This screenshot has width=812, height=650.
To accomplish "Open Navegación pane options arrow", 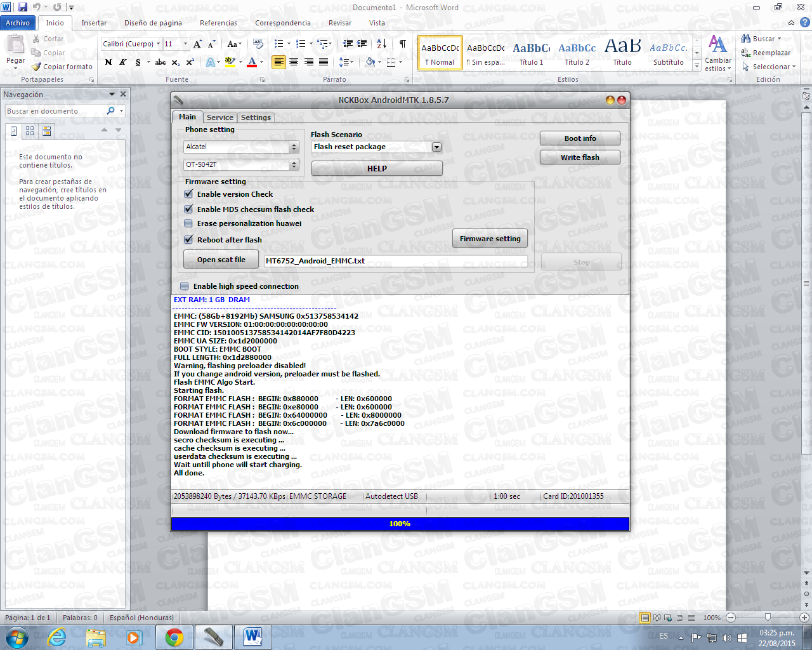I will point(112,94).
